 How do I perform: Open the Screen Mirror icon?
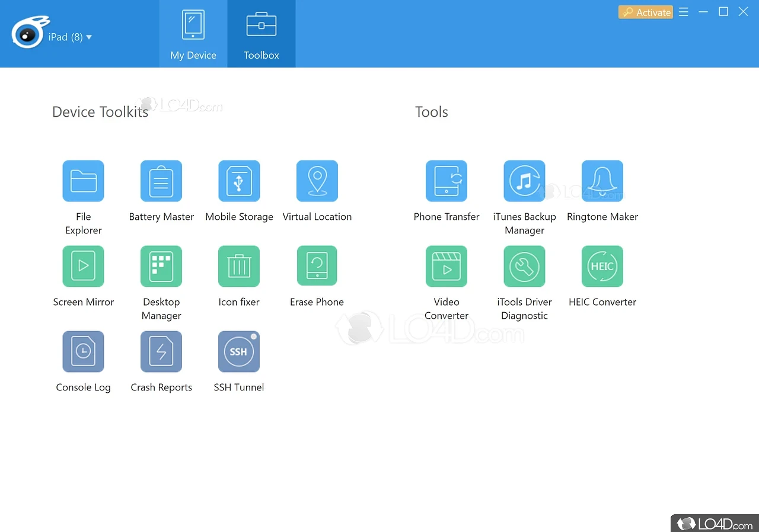tap(83, 266)
